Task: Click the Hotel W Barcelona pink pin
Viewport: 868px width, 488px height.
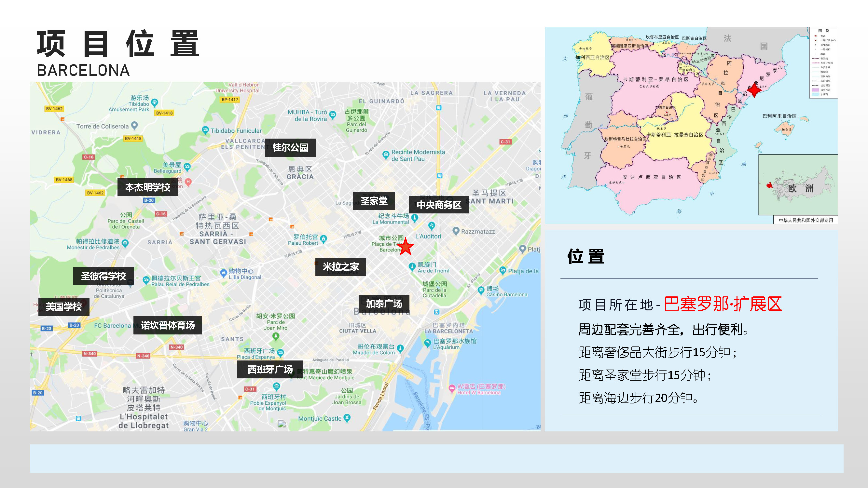Action: pyautogui.click(x=452, y=389)
